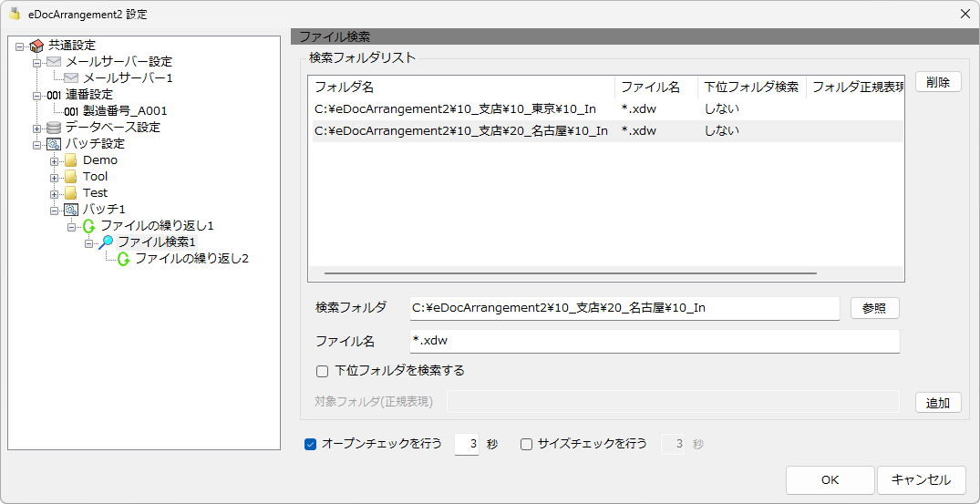Click the folder list horizontal scrollbar
The width and height of the screenshot is (980, 504).
pos(570,273)
